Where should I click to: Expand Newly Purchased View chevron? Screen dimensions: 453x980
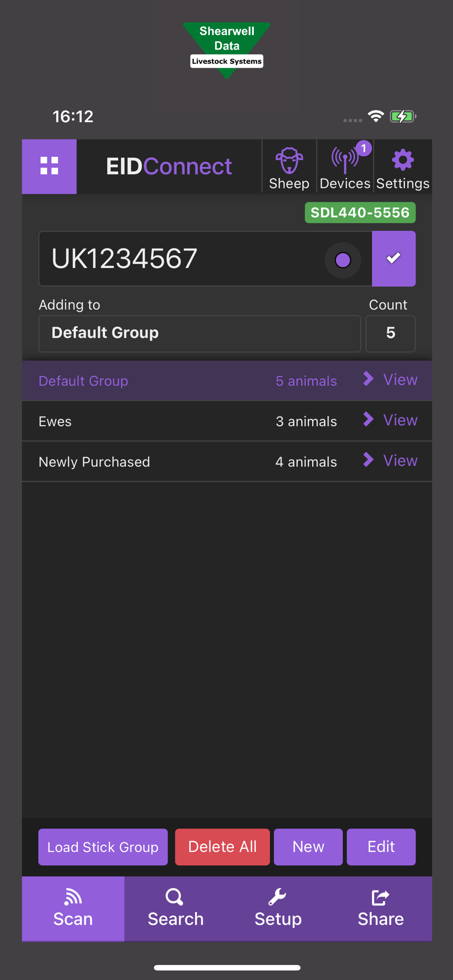(368, 460)
